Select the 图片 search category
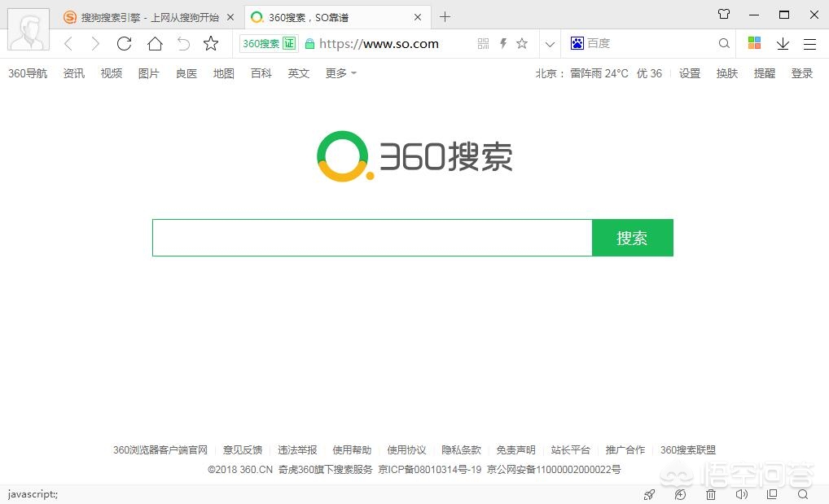The image size is (829, 504). (149, 73)
